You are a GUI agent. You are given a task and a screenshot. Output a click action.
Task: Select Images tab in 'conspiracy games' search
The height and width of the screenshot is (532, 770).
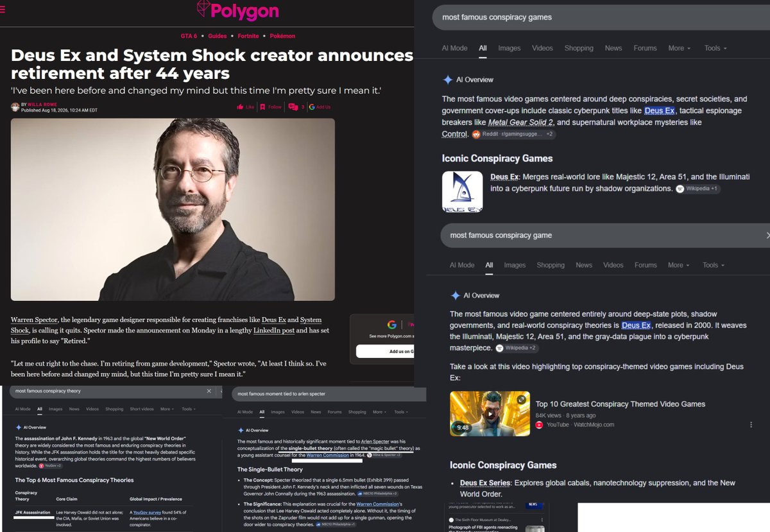point(509,48)
